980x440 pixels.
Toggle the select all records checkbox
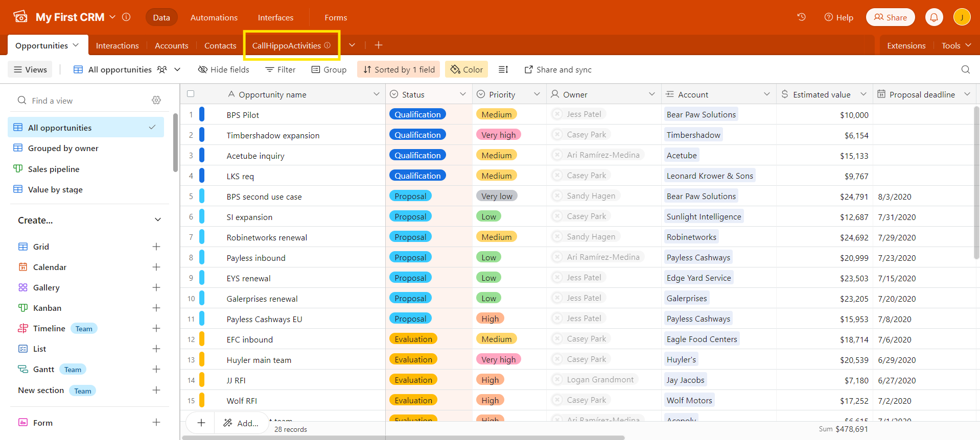click(x=191, y=94)
